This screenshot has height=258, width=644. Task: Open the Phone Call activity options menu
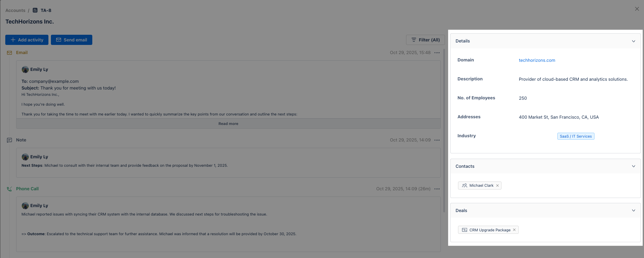coord(437,189)
